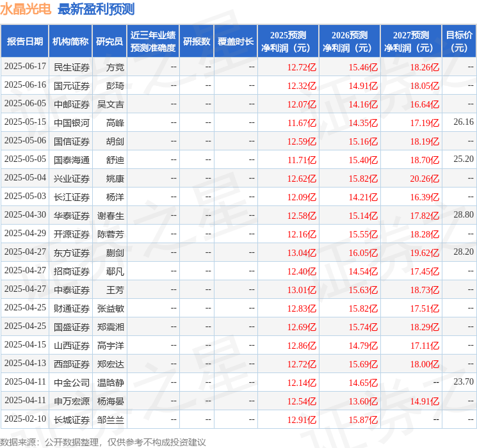Click the 18.70亿 2027 forecast value
This screenshot has height=448, width=477.
(x=424, y=160)
